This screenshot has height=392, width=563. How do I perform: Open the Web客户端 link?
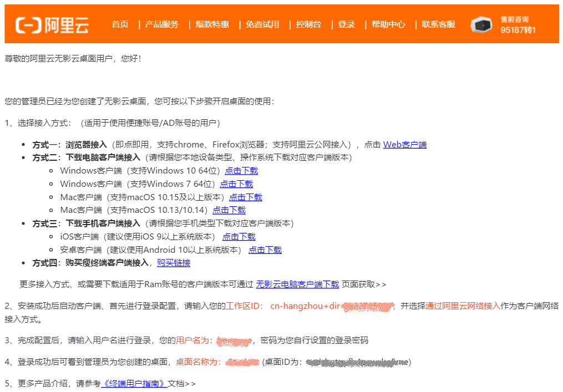[405, 145]
